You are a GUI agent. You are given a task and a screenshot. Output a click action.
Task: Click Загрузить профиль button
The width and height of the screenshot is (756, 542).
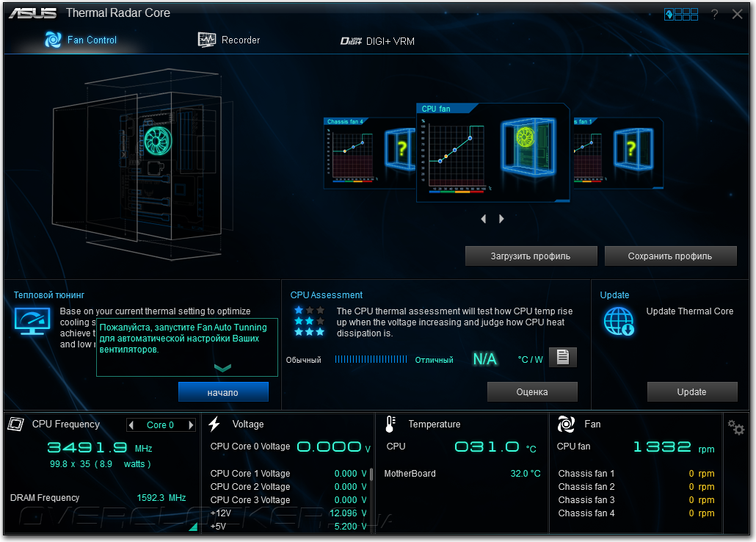point(531,256)
